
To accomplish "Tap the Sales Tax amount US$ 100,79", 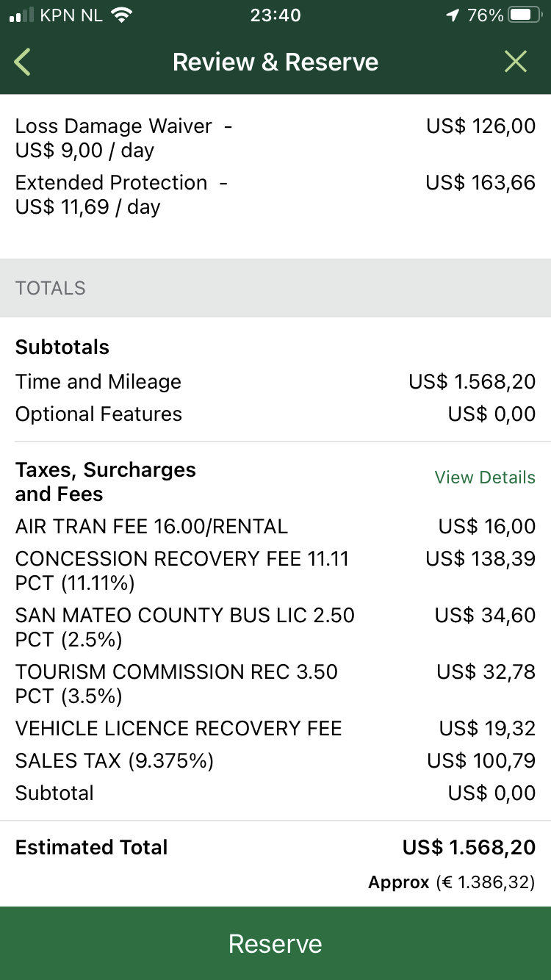I will coord(481,761).
